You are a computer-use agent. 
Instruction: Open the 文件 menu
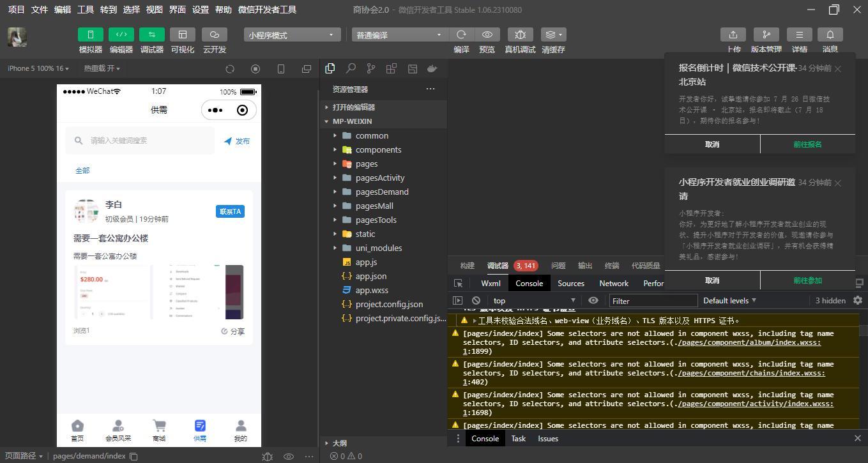click(x=40, y=10)
